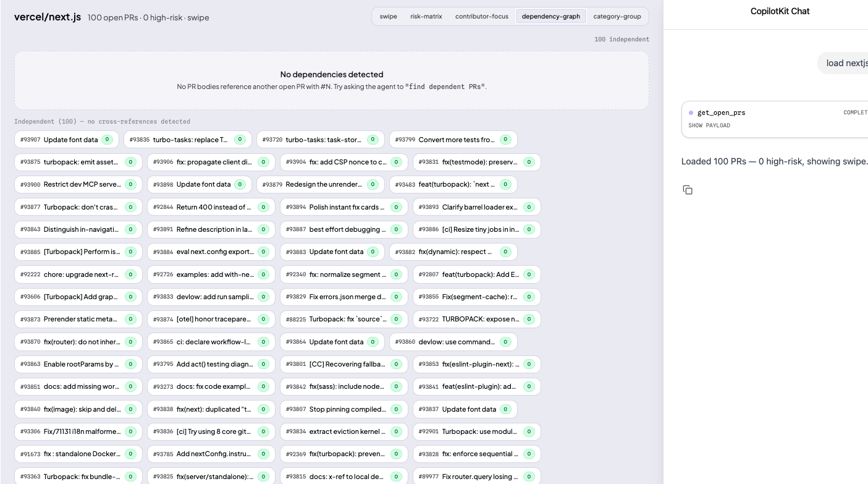Select PR #92844 Return 400 instead of

click(x=211, y=207)
